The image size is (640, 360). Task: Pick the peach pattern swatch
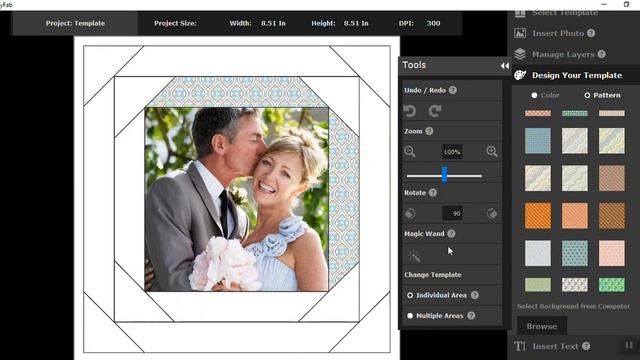click(x=611, y=253)
